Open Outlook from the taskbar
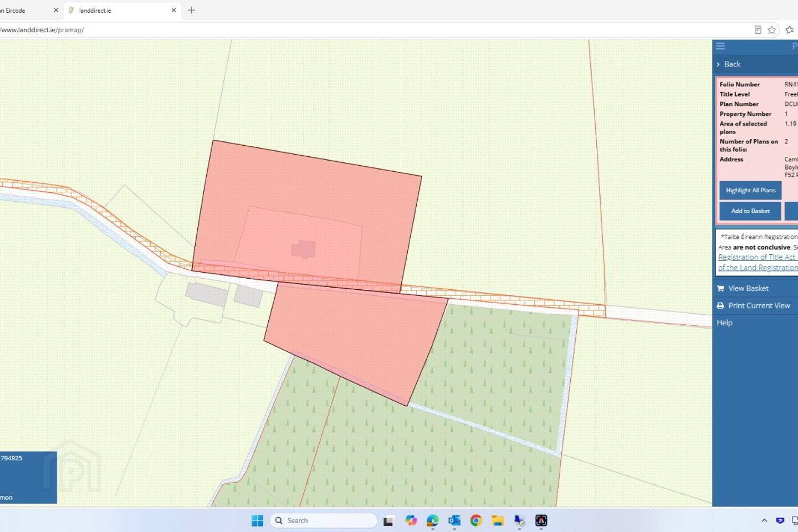This screenshot has height=532, width=798. pos(454,520)
